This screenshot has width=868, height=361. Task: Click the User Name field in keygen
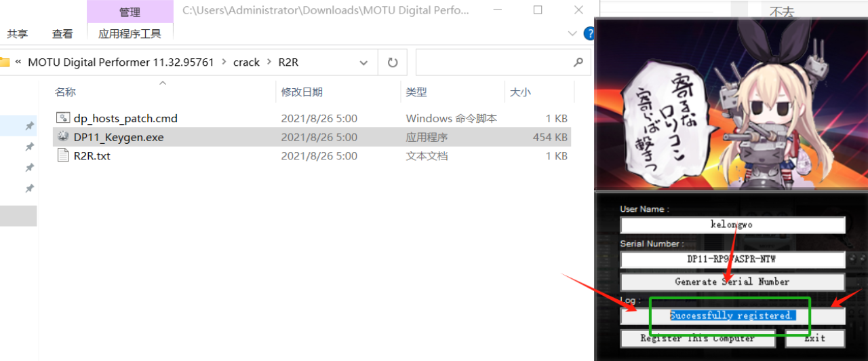click(x=732, y=225)
